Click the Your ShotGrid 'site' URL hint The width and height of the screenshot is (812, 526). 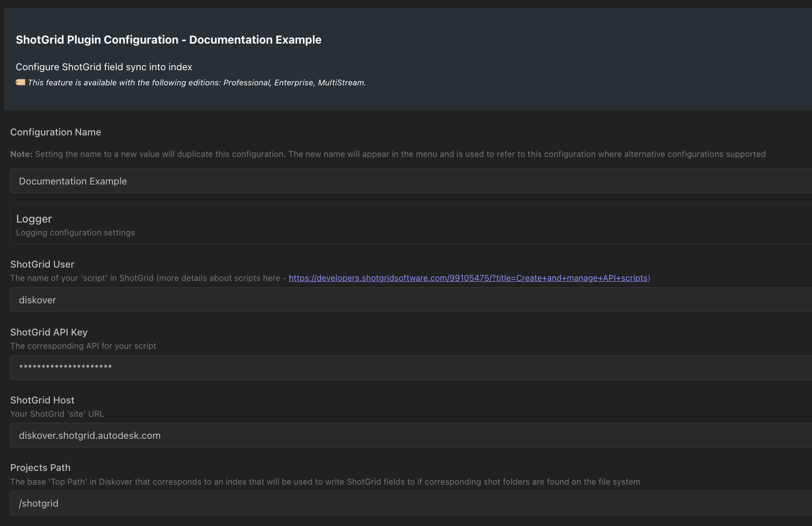tap(57, 414)
